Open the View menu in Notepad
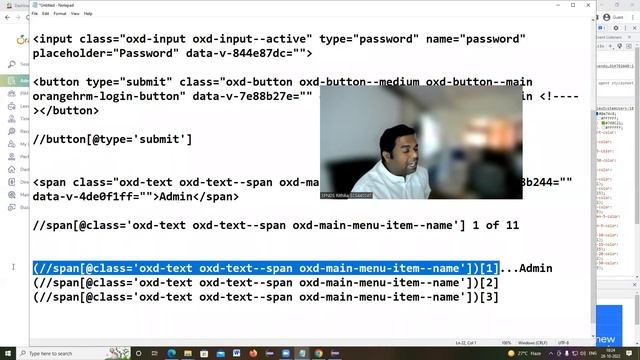640x360 pixels. pyautogui.click(x=75, y=13)
